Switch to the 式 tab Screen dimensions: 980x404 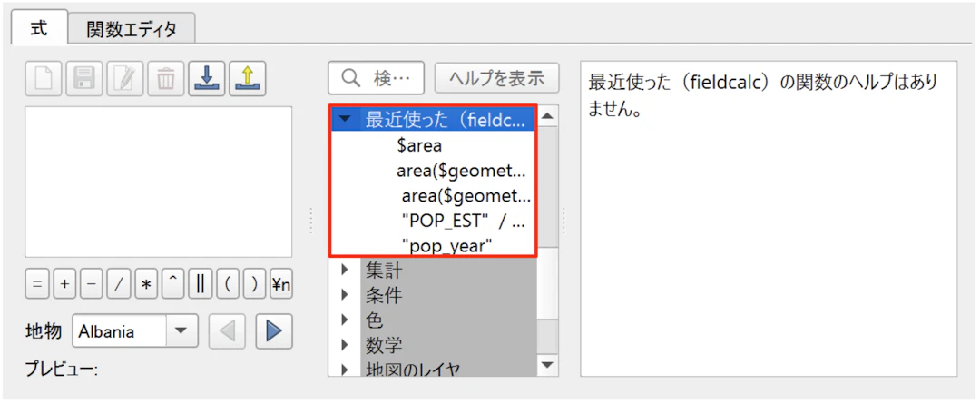tap(39, 29)
